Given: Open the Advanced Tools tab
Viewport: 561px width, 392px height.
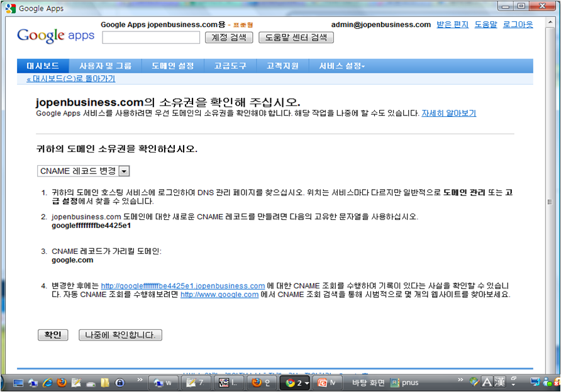Looking at the screenshot, I should (230, 66).
